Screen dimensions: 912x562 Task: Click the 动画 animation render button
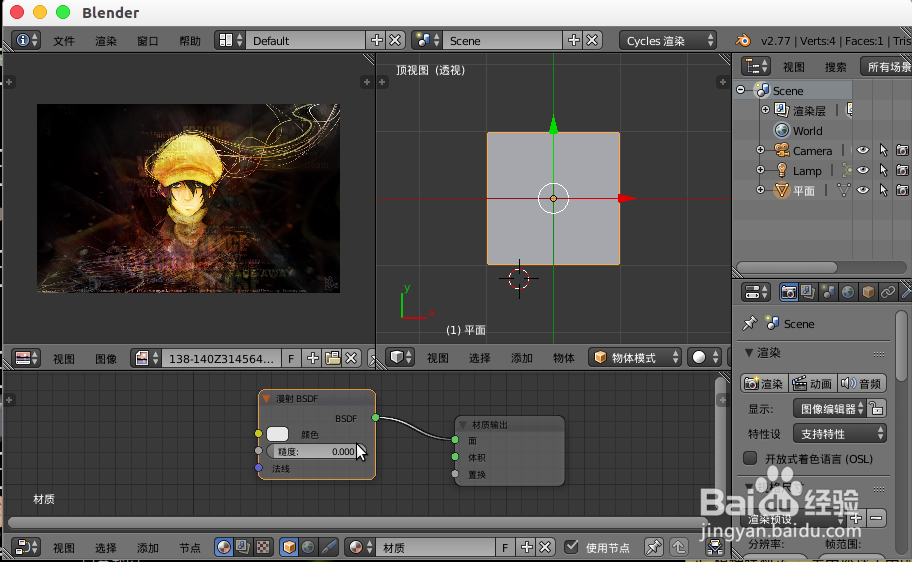coord(813,383)
